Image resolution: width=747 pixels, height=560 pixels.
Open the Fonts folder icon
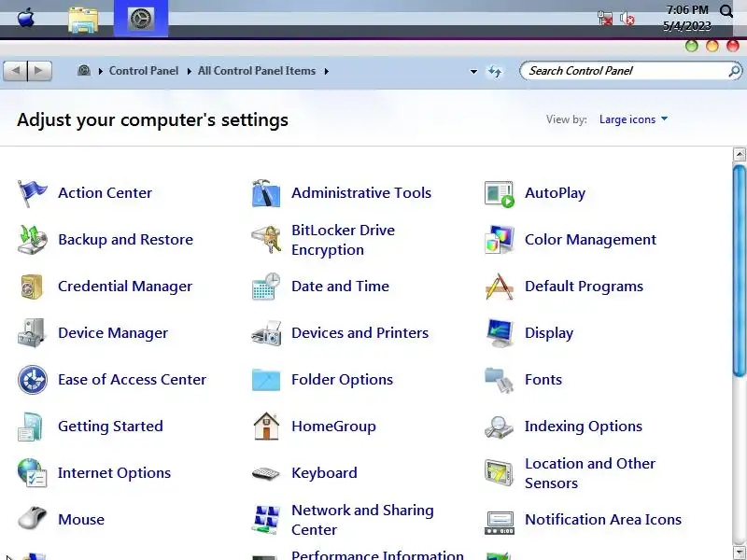[500, 380]
